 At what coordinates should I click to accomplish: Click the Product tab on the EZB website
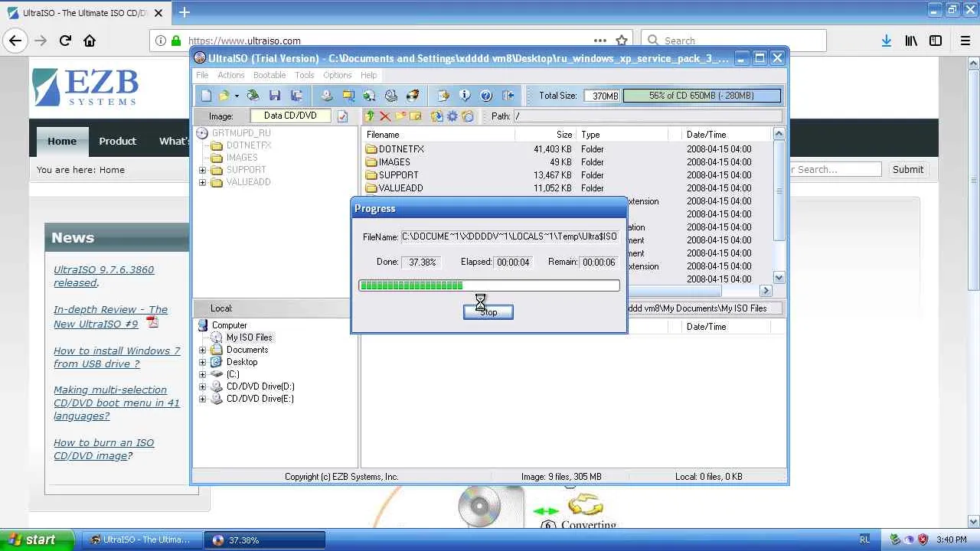[117, 141]
